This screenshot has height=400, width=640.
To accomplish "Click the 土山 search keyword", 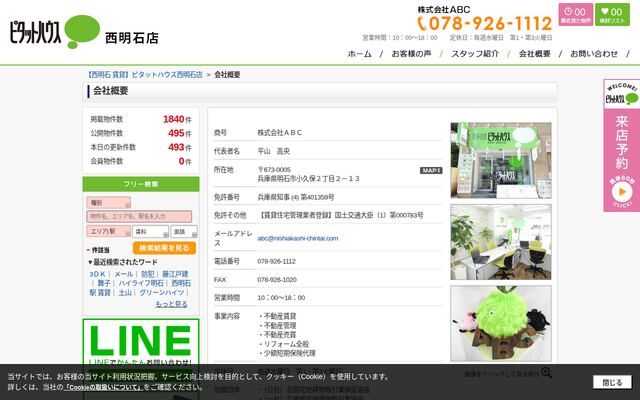I will (125, 293).
